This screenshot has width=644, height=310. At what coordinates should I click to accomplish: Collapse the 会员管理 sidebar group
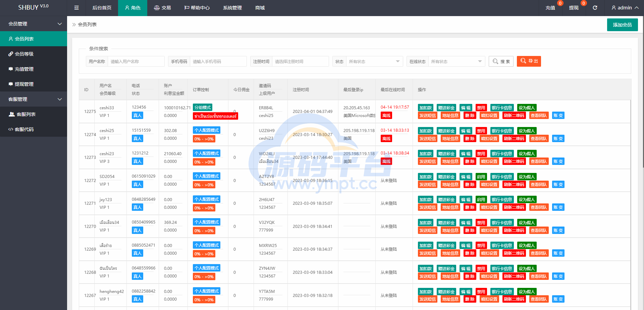click(34, 24)
